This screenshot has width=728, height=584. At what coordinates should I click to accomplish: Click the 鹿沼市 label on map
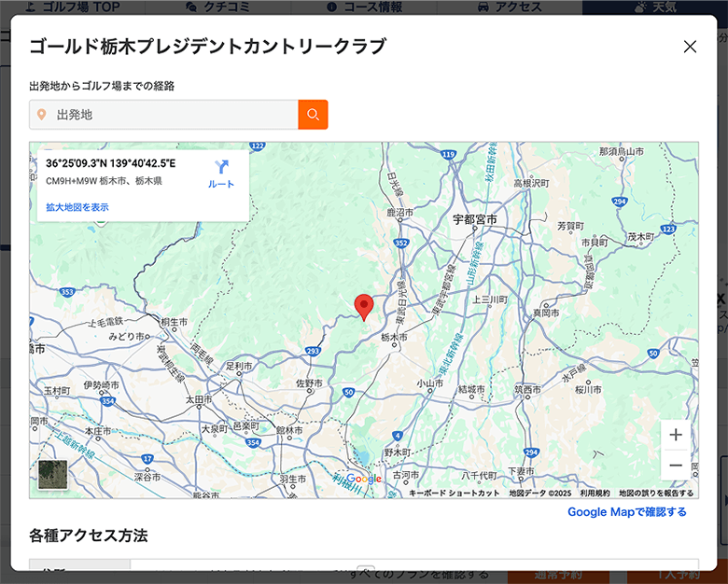pyautogui.click(x=399, y=212)
